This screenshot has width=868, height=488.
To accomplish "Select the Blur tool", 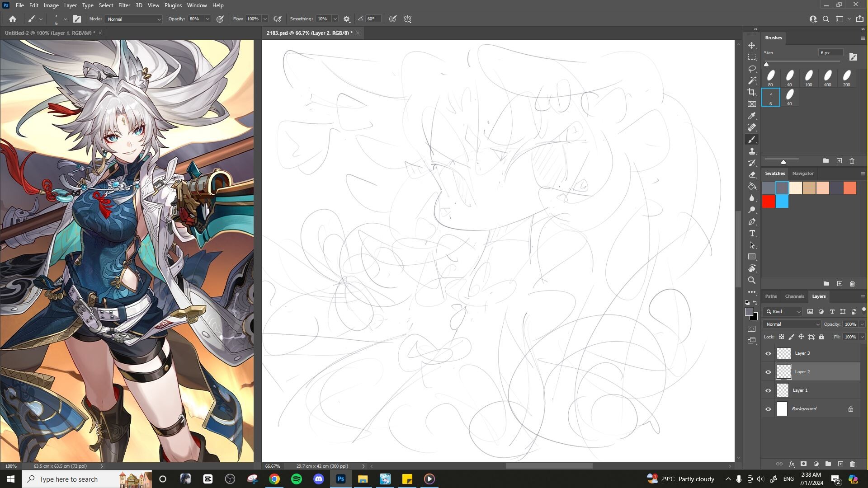I will tap(752, 198).
